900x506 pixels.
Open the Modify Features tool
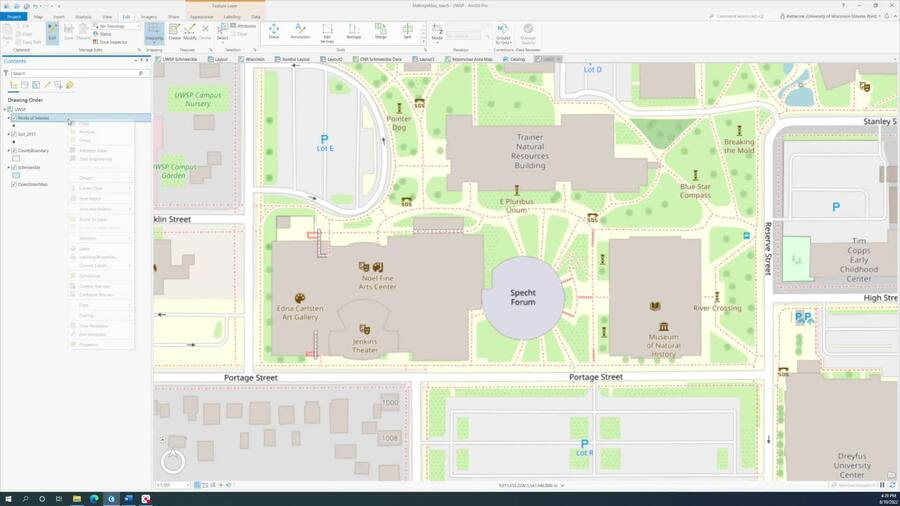coord(190,32)
